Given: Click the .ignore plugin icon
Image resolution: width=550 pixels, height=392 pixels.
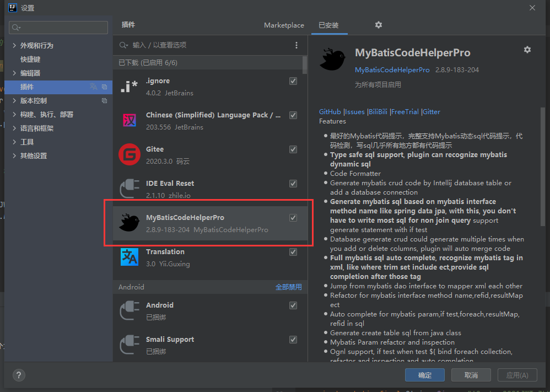Looking at the screenshot, I should pyautogui.click(x=130, y=87).
